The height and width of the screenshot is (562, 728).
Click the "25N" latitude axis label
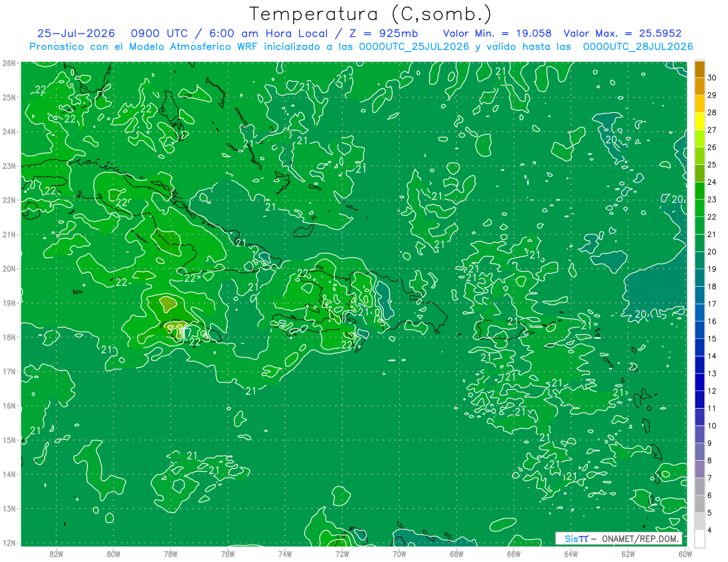click(9, 97)
